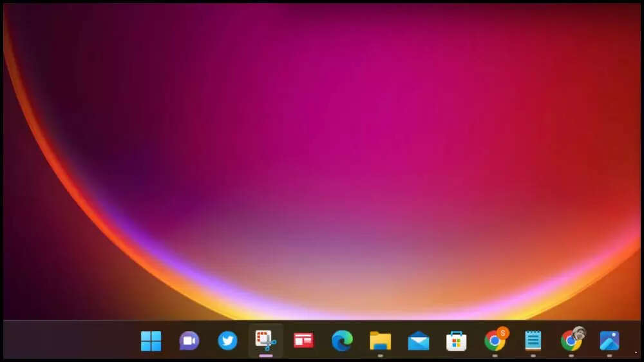
Task: Open Chrome with profile photo badge
Action: (570, 341)
